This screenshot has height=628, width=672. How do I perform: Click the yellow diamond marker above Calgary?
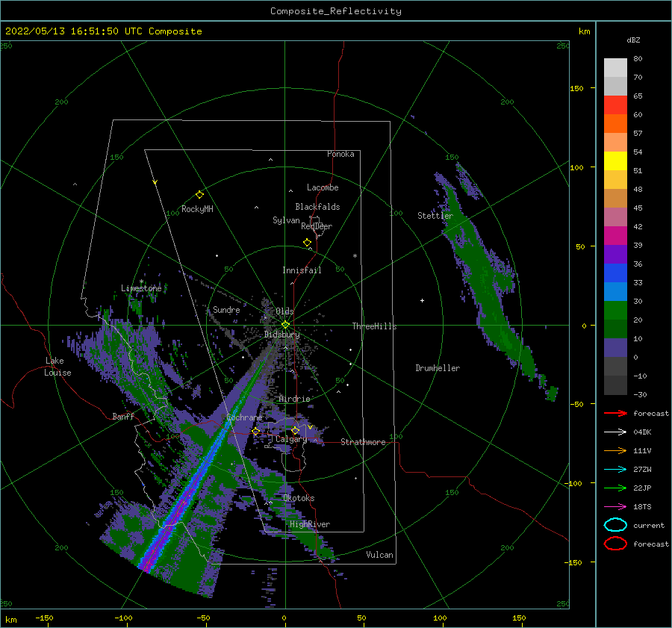tap(295, 430)
